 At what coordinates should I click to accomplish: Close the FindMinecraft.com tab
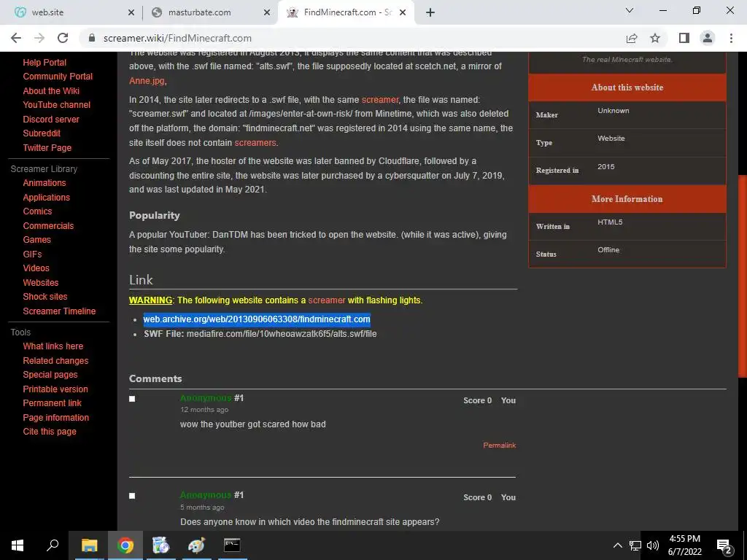pos(403,13)
